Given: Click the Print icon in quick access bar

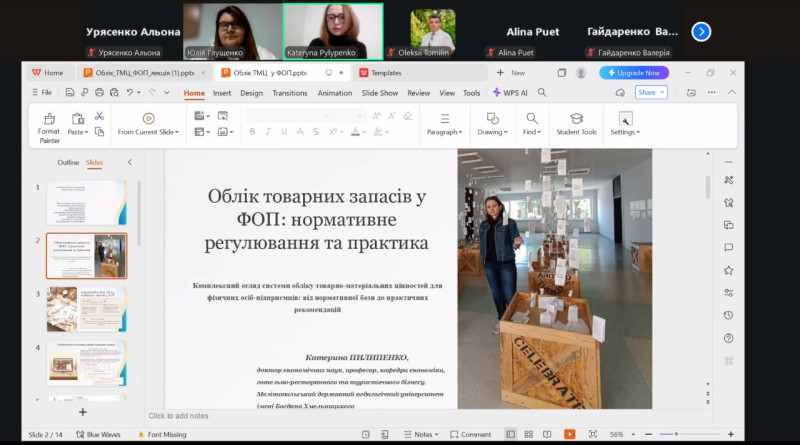Looking at the screenshot, I should click(x=99, y=93).
